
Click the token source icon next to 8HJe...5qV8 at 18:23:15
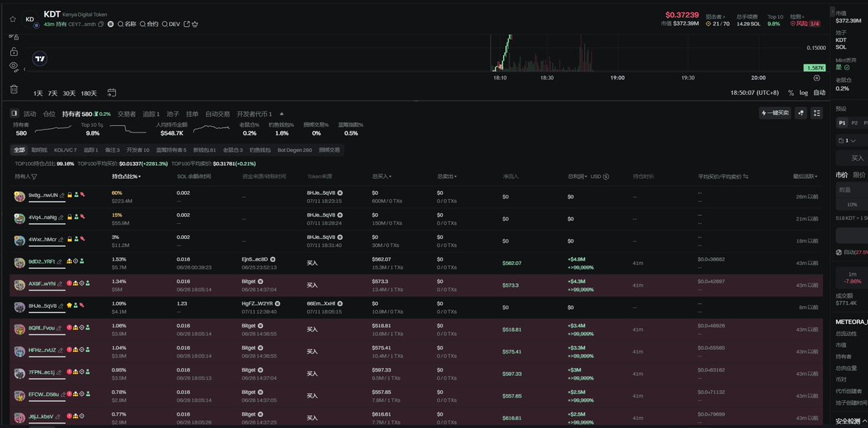pyautogui.click(x=340, y=193)
